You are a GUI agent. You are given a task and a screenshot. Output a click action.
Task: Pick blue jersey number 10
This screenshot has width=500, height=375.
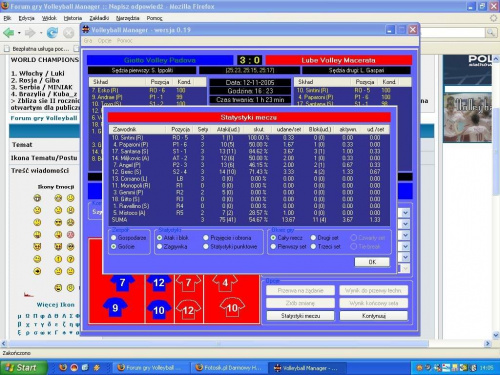click(x=159, y=310)
